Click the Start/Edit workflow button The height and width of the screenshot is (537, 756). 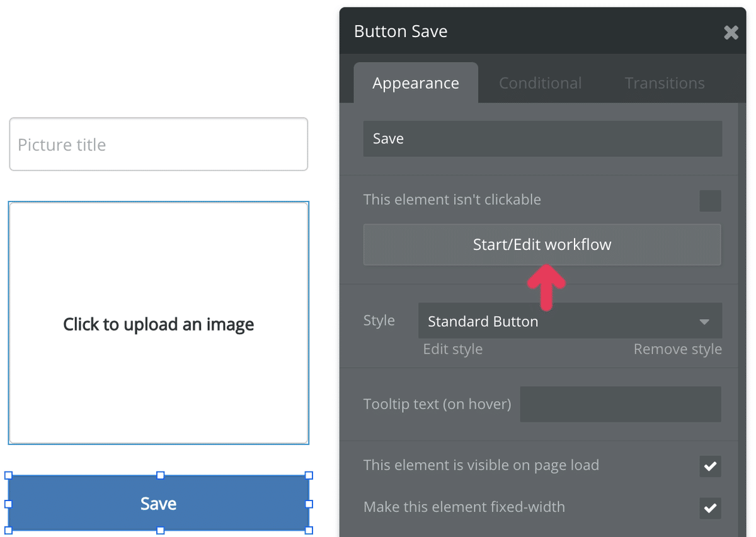tap(542, 244)
